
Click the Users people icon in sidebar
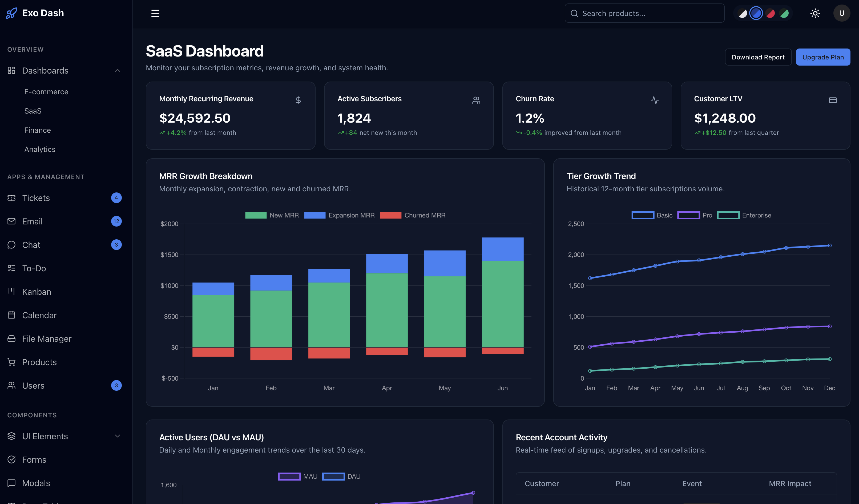click(11, 386)
